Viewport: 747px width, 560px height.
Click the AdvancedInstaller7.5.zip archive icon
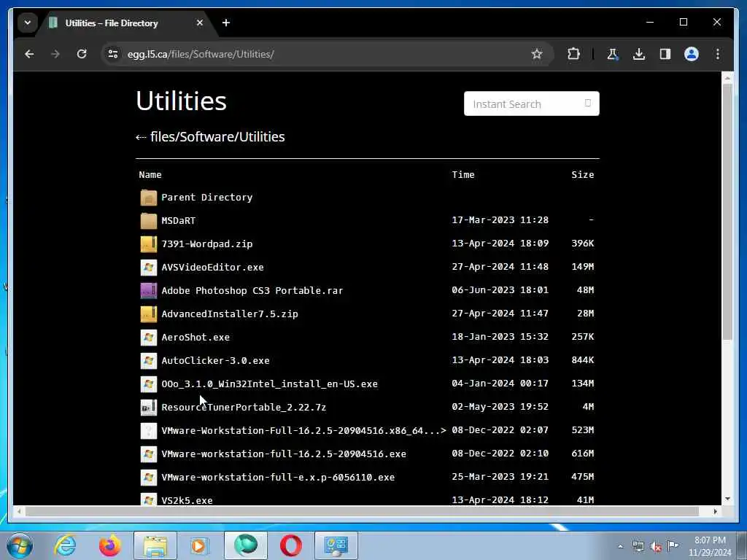(x=149, y=314)
